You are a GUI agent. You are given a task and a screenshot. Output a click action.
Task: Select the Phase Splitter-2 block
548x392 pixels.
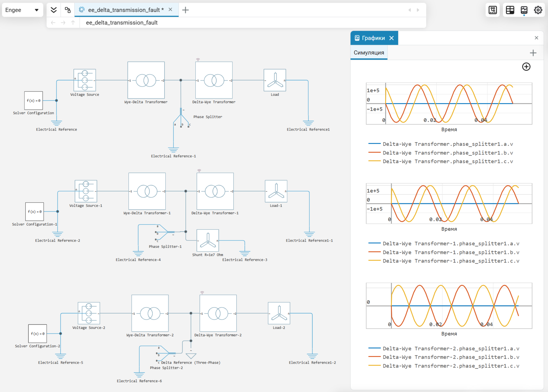coord(166,354)
